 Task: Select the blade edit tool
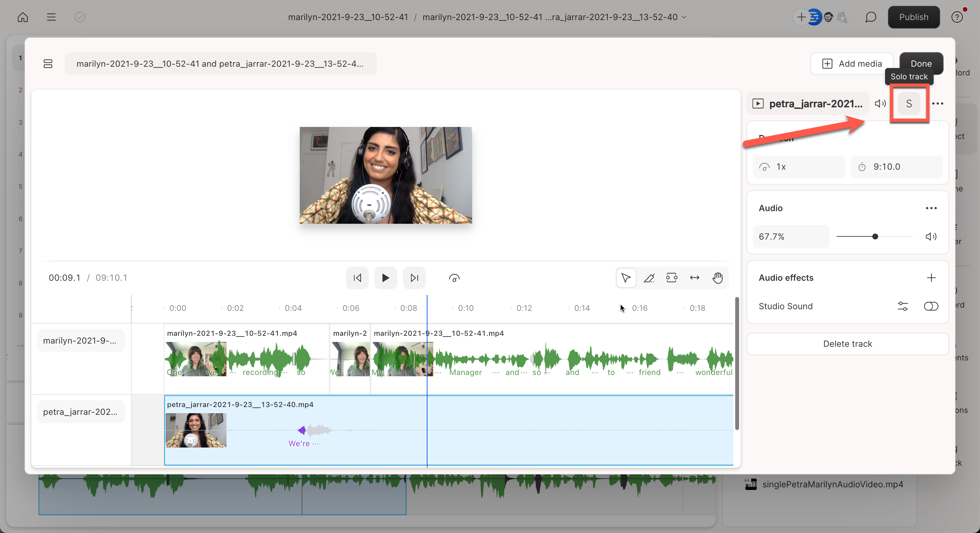pos(649,278)
